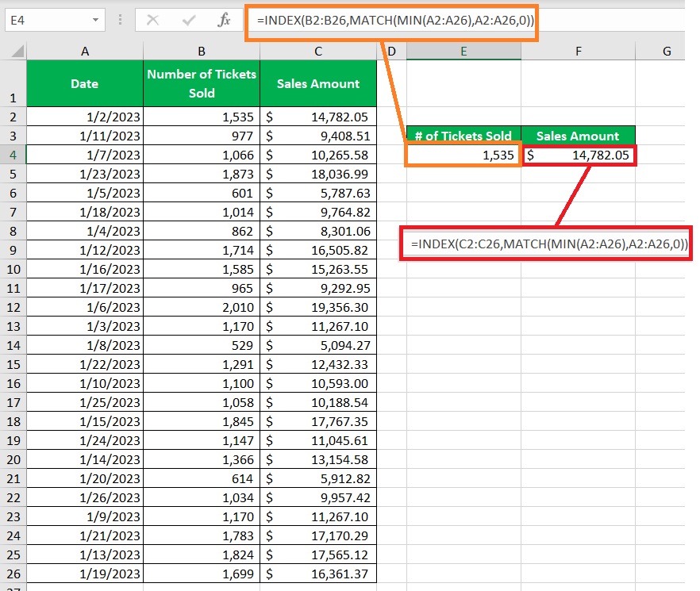This screenshot has width=700, height=591.
Task: Select date cell 1/9/2023
Action: [x=85, y=517]
